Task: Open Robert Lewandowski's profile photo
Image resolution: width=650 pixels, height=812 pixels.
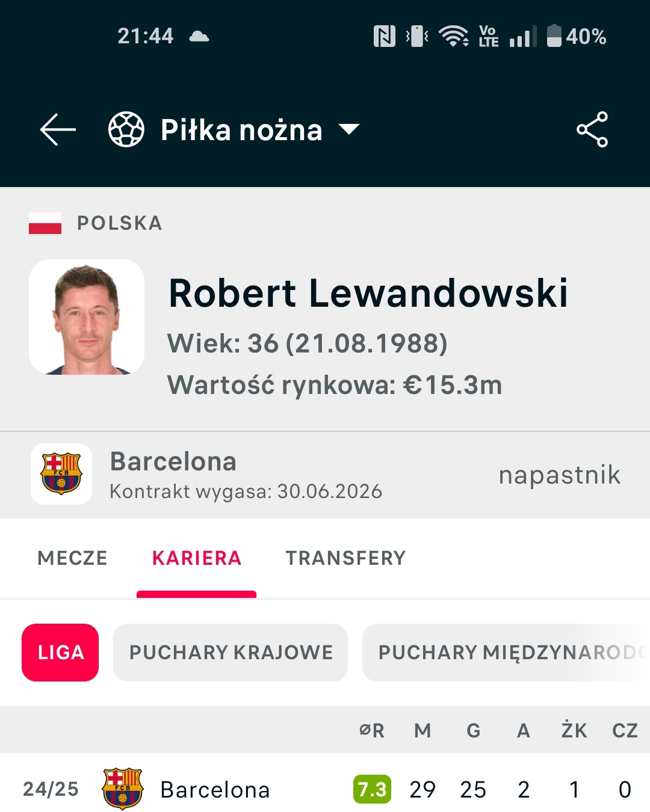Action: pos(87,317)
